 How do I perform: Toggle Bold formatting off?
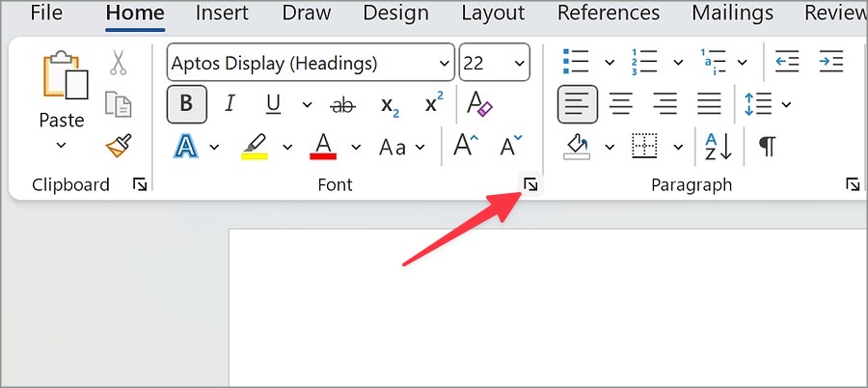pos(186,104)
